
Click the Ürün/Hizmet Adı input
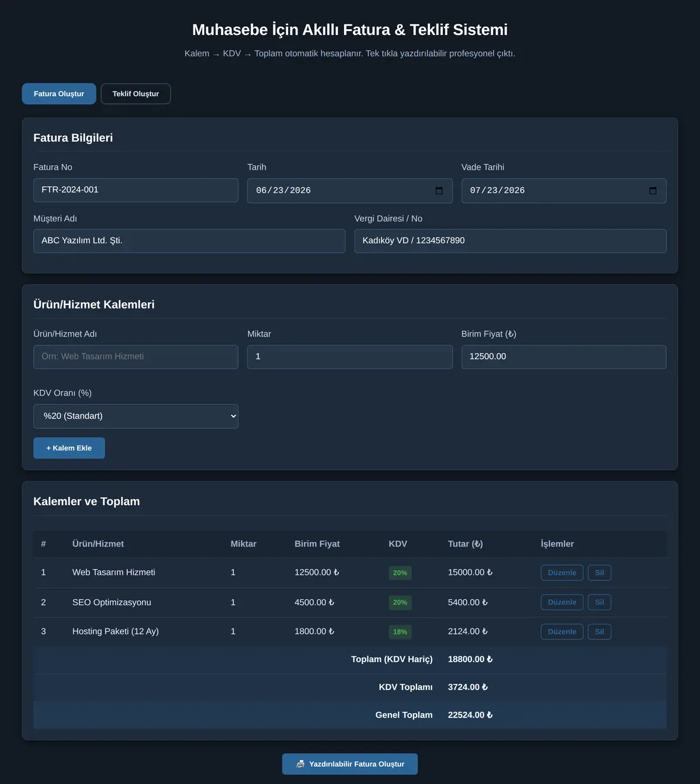point(136,357)
